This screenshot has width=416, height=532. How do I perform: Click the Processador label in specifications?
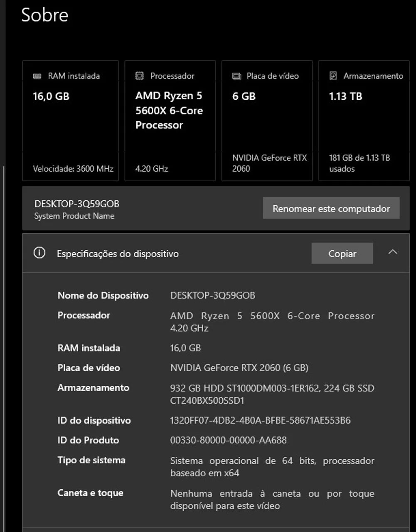pos(84,315)
